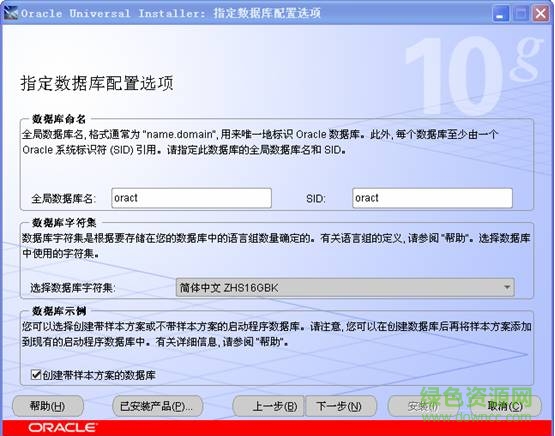Screen dimensions: 555x436
Task: Click the Oracle installer title bar icon
Action: (x=11, y=14)
